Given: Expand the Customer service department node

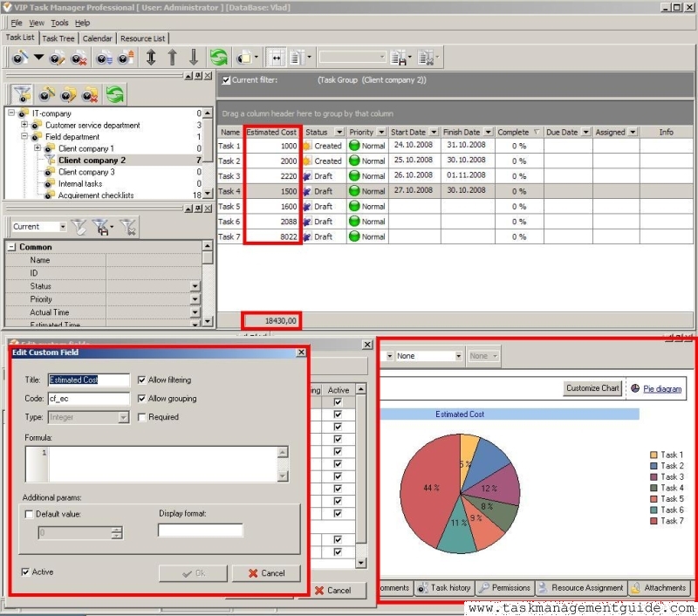Looking at the screenshot, I should click(25, 125).
